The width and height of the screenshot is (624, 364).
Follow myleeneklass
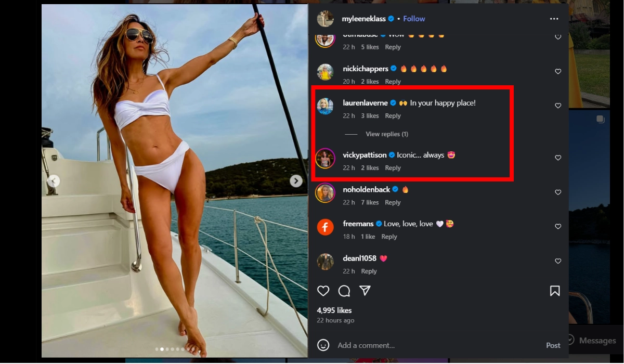[414, 18]
